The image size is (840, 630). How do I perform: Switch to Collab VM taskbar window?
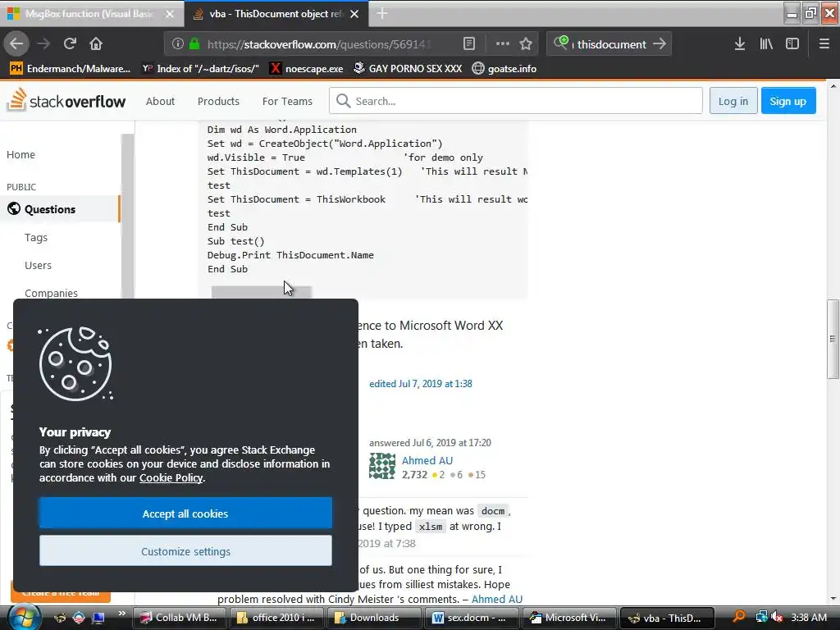tap(180, 618)
